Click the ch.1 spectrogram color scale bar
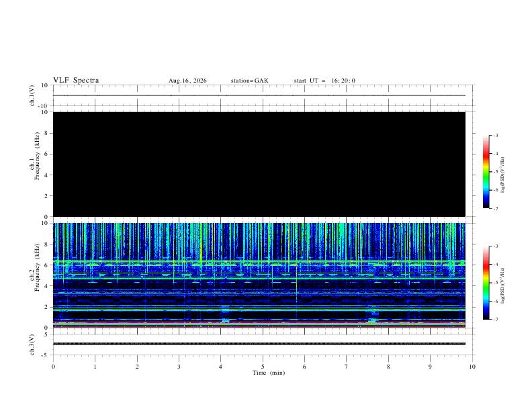The height and width of the screenshot is (411, 532). tap(486, 172)
